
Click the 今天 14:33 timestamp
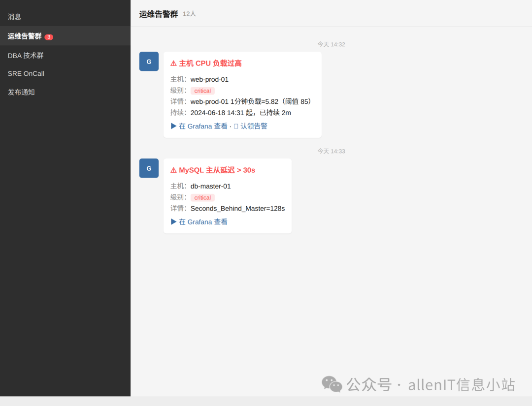pyautogui.click(x=331, y=151)
